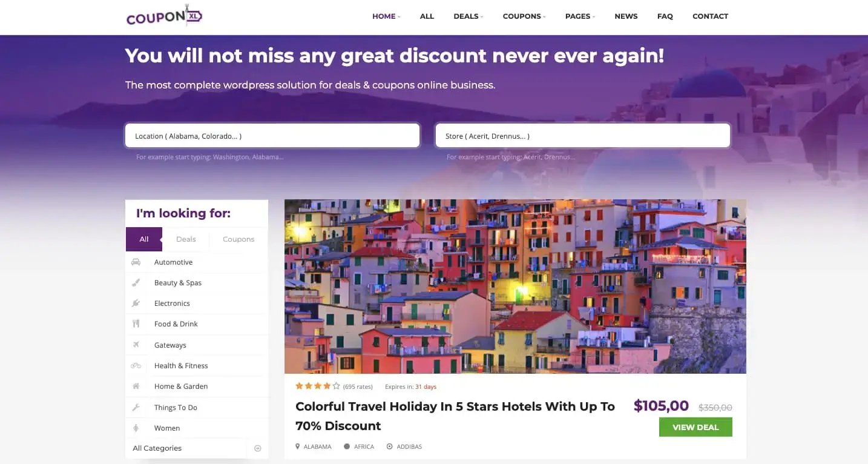Click the house icon beside Home & Garden
The width and height of the screenshot is (868, 464).
click(136, 386)
